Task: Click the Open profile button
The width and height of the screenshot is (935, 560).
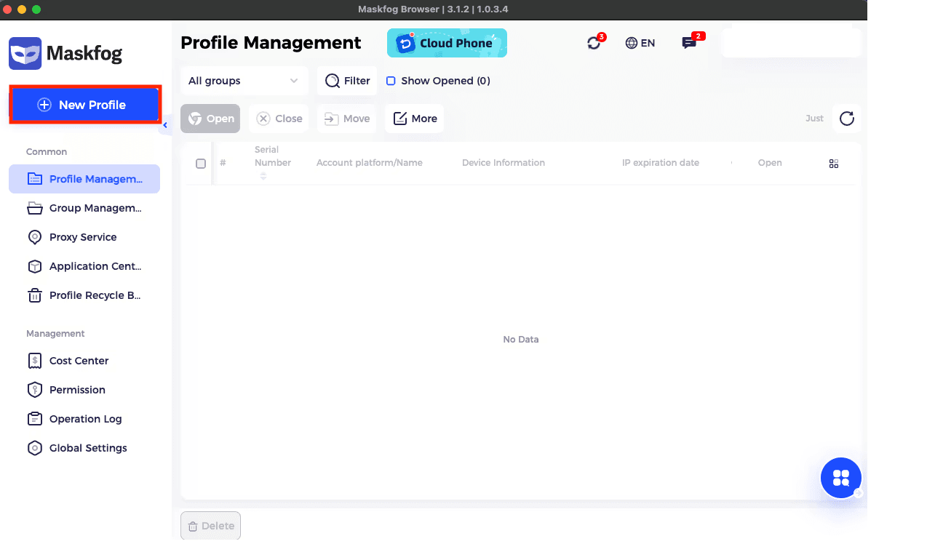Action: click(x=210, y=119)
